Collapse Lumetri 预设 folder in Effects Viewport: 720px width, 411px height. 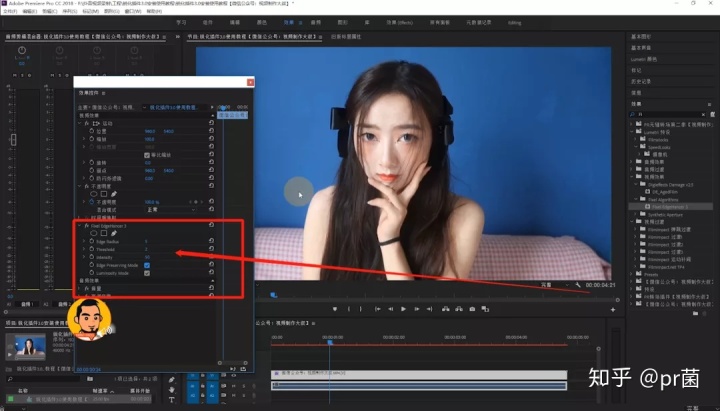click(x=631, y=132)
